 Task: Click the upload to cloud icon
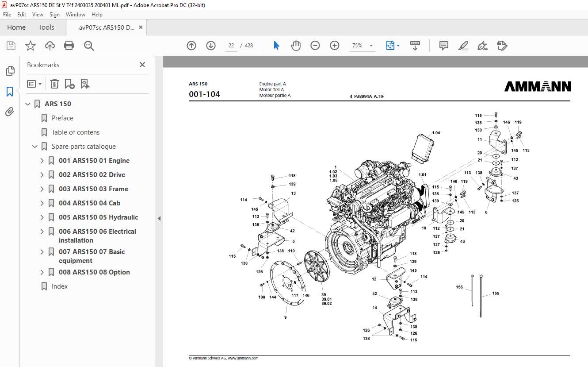(x=50, y=46)
